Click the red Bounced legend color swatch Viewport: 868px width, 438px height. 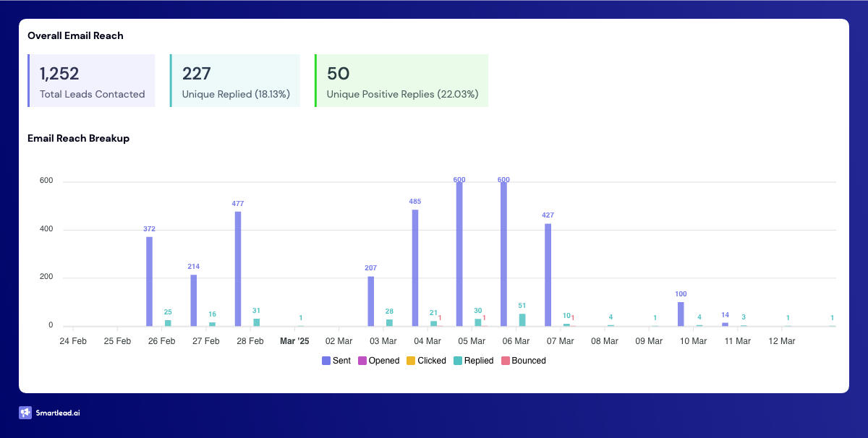(x=506, y=361)
